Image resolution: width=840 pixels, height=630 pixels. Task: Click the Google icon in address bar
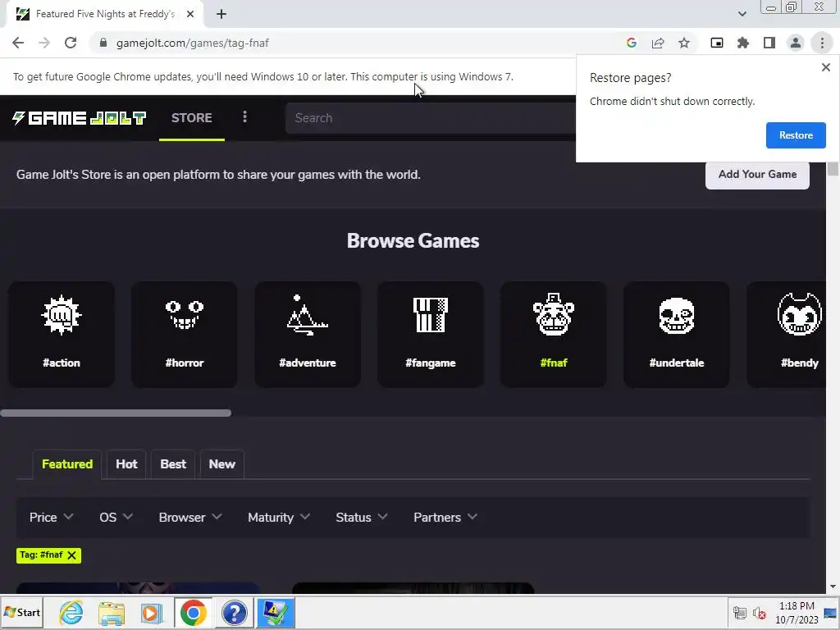[632, 43]
